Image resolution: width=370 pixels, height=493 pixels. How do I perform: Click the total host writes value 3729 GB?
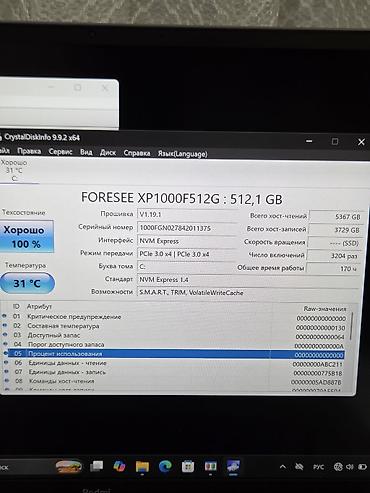point(335,230)
